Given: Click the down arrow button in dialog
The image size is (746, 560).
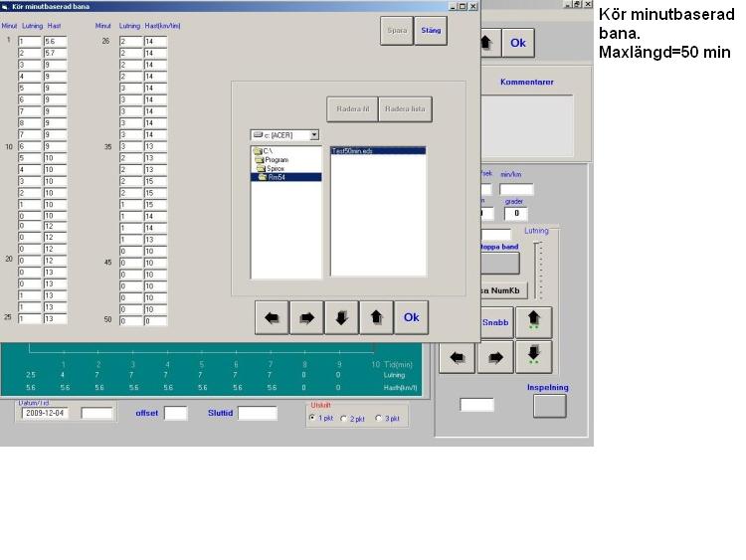Looking at the screenshot, I should click(x=341, y=318).
